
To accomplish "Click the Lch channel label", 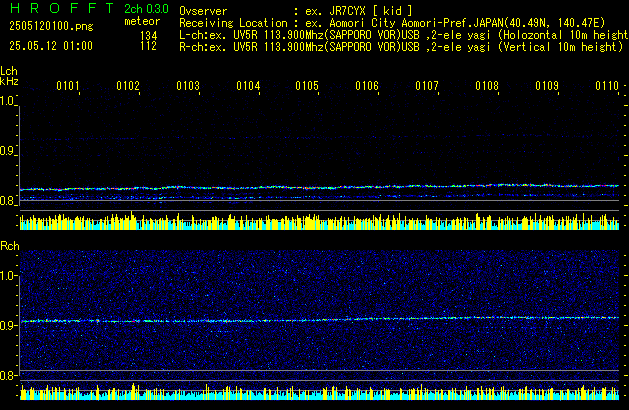I will coord(9,71).
